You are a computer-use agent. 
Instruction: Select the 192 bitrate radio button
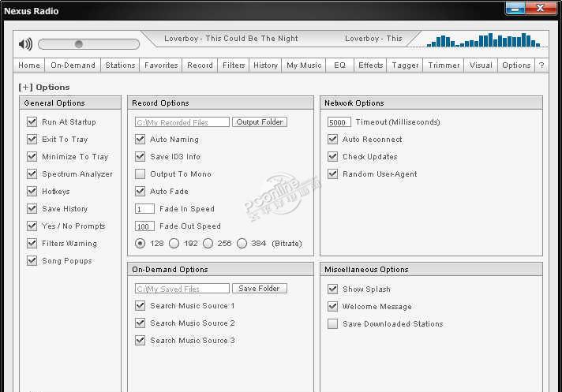pos(174,244)
